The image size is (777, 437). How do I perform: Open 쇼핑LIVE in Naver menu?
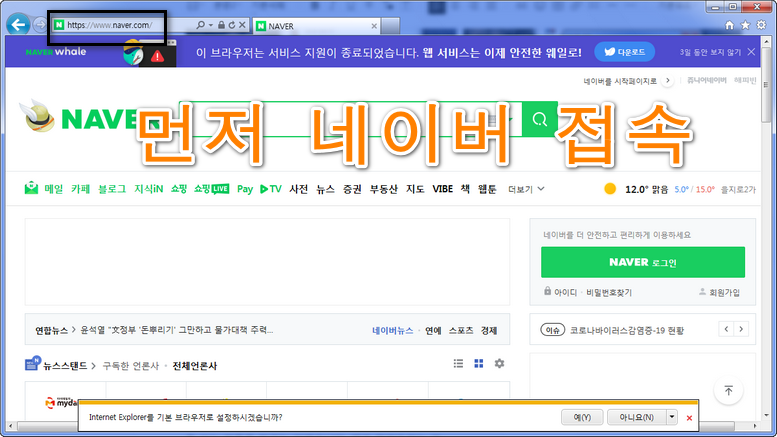[212, 189]
